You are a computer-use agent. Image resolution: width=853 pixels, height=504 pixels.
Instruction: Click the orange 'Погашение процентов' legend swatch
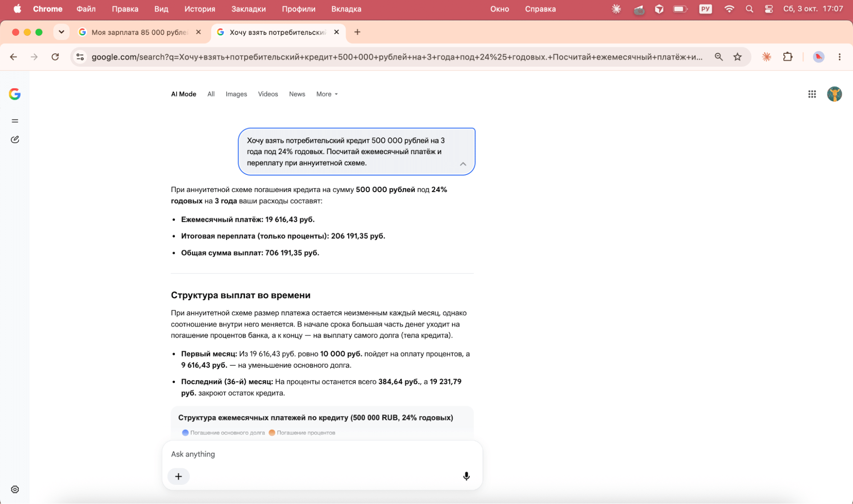point(272,433)
